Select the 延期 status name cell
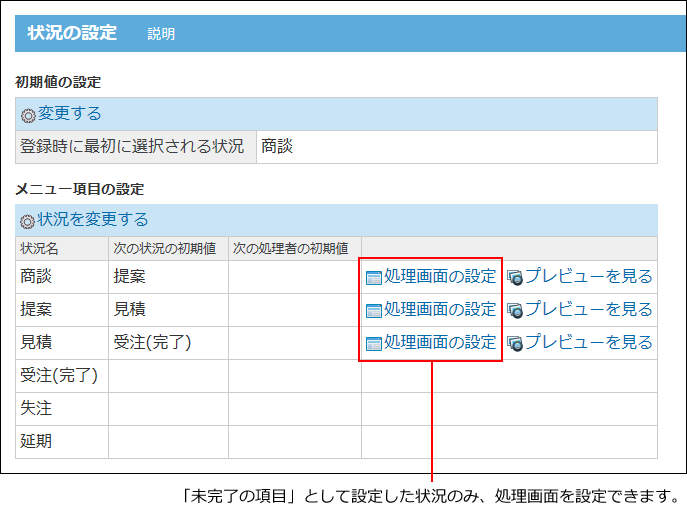The height and width of the screenshot is (512, 687). [62, 441]
